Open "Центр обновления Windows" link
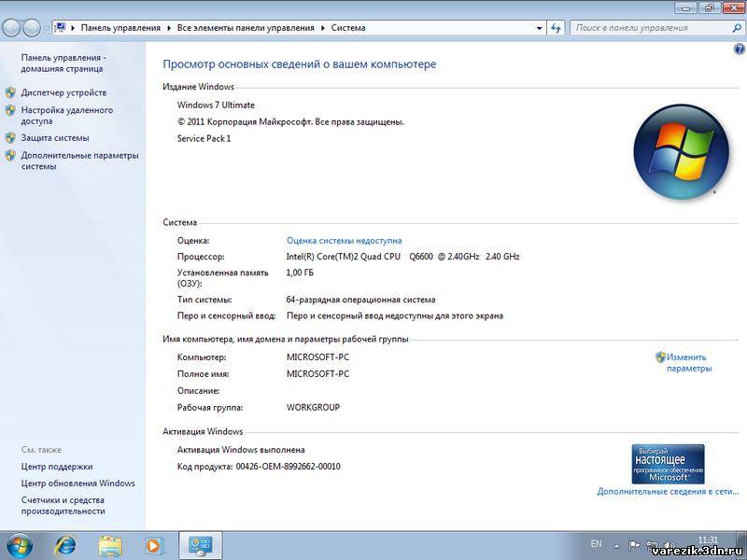The height and width of the screenshot is (560, 747). pyautogui.click(x=78, y=483)
